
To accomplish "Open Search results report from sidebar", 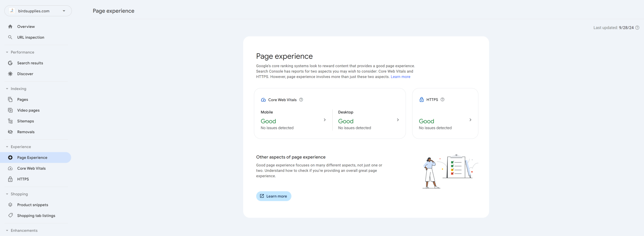I will point(30,63).
